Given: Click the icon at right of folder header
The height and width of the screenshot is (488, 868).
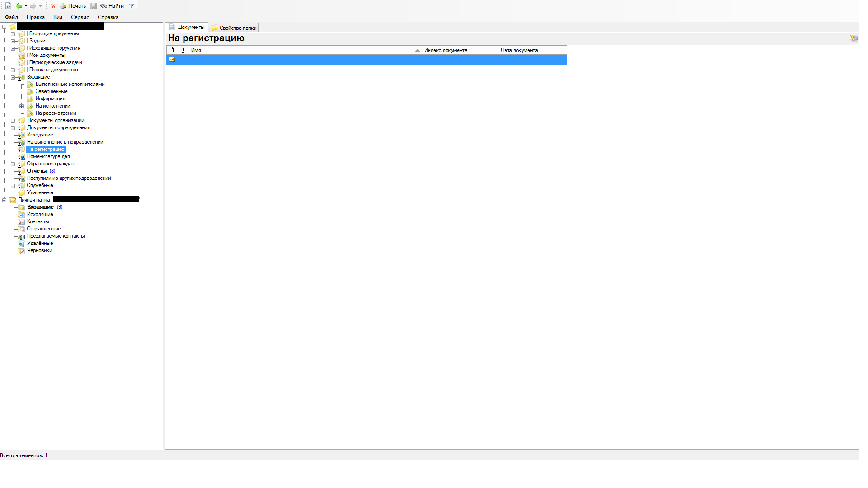Looking at the screenshot, I should [854, 38].
